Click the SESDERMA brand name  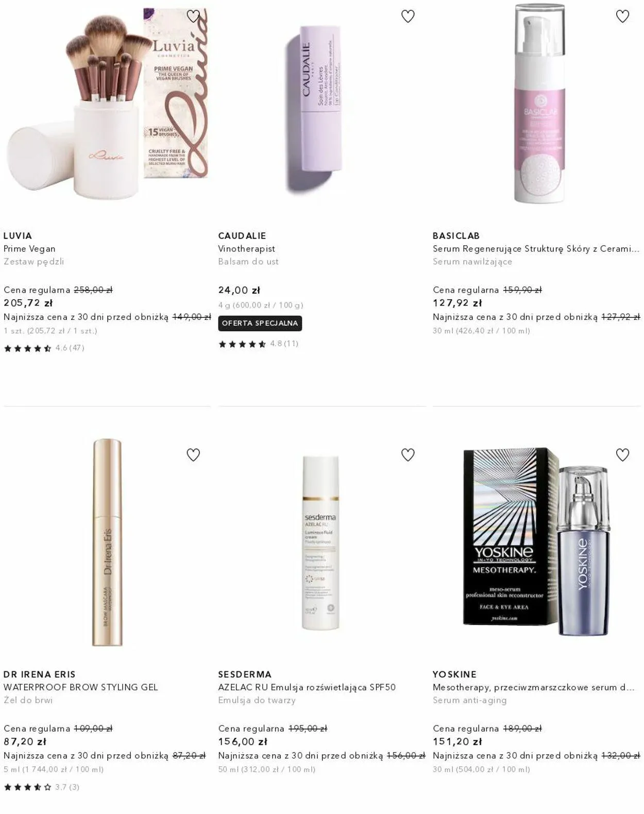pyautogui.click(x=245, y=674)
